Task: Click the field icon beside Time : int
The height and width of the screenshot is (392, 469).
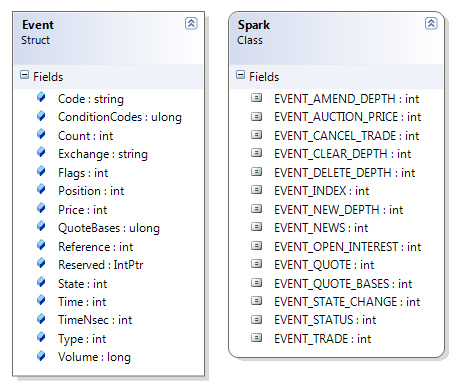Action: tap(41, 300)
